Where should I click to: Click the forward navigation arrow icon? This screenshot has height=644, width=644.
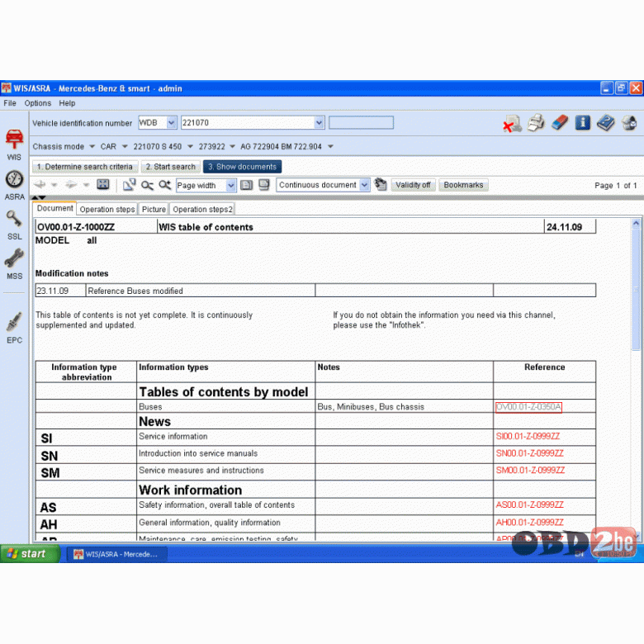pos(71,184)
